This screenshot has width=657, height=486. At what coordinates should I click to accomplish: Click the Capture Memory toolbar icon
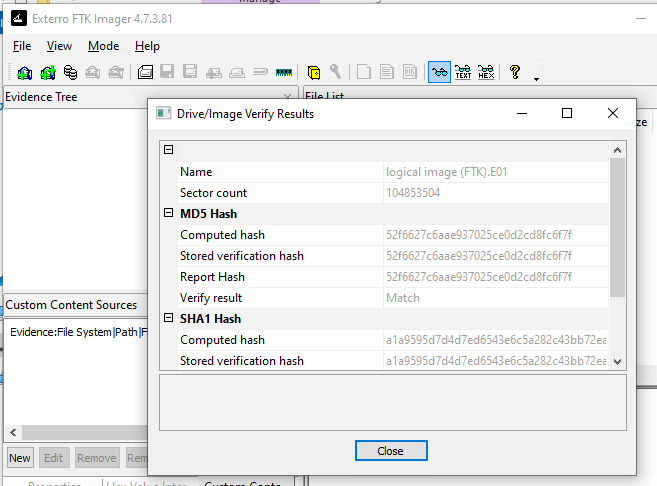click(284, 72)
